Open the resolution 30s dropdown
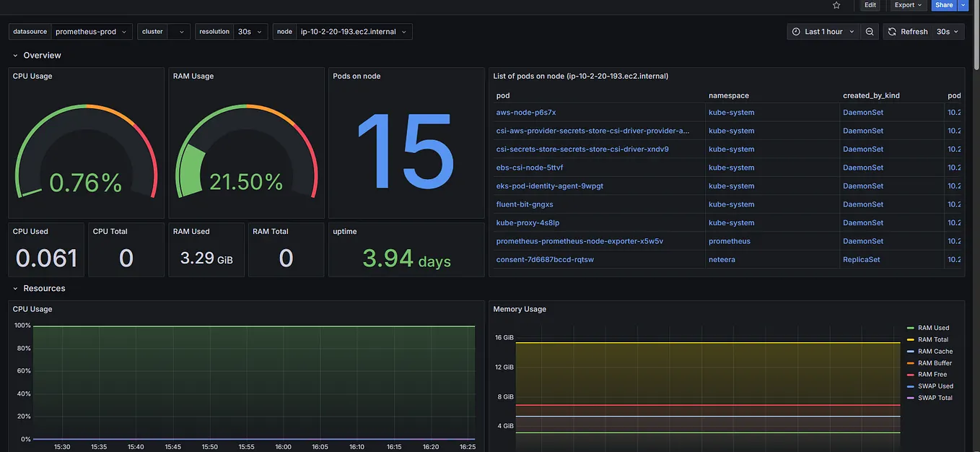980x452 pixels. [x=250, y=32]
